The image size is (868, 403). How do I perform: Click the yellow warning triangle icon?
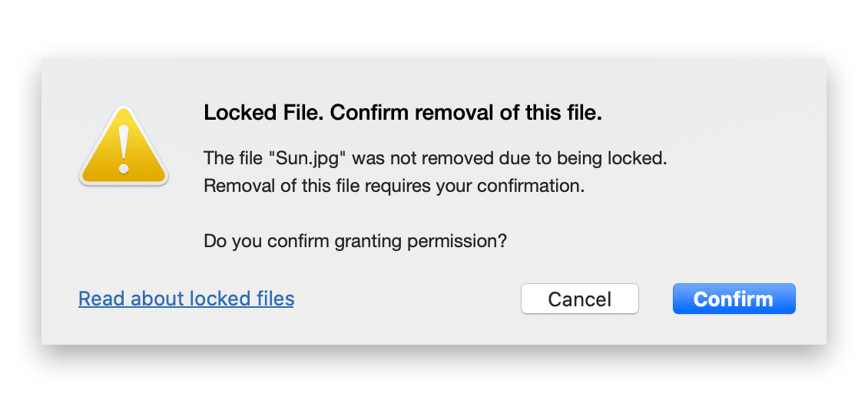click(x=124, y=146)
